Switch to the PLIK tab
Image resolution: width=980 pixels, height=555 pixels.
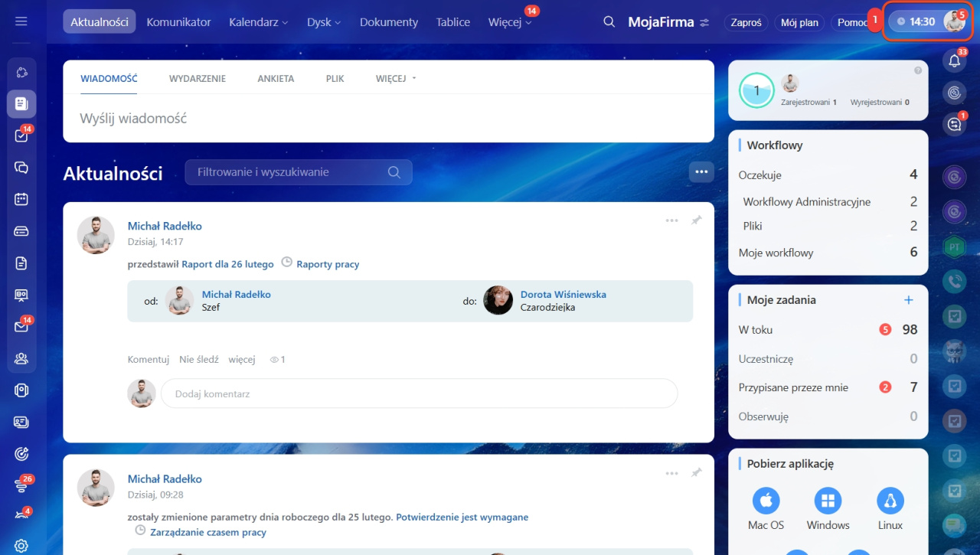pyautogui.click(x=335, y=78)
